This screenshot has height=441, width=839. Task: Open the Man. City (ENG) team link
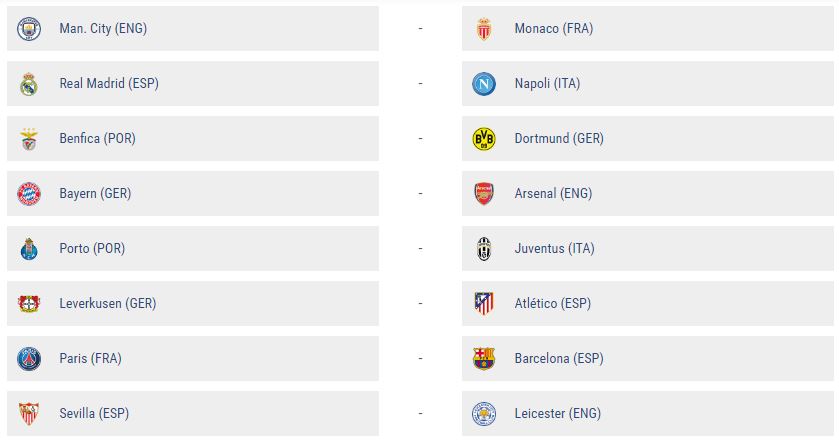click(103, 28)
